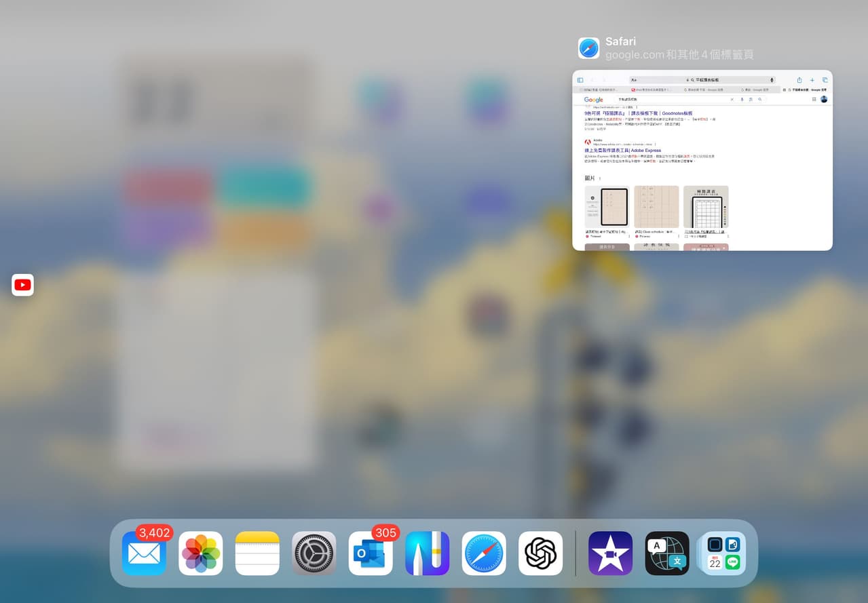
Task: Open the Mail app from the dock
Action: pyautogui.click(x=144, y=553)
